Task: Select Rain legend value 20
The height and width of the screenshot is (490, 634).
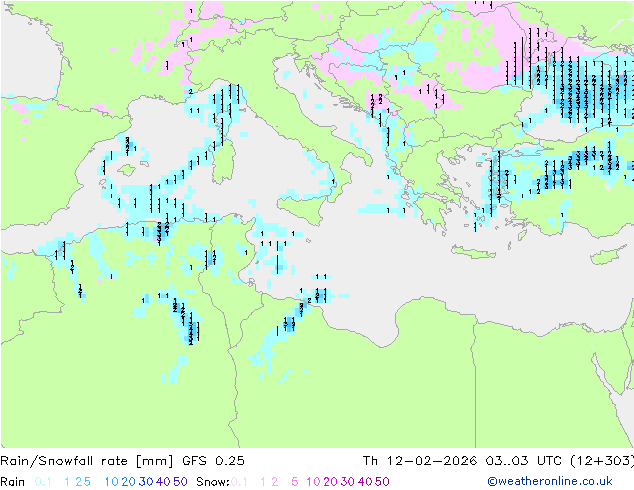Action: point(128,482)
